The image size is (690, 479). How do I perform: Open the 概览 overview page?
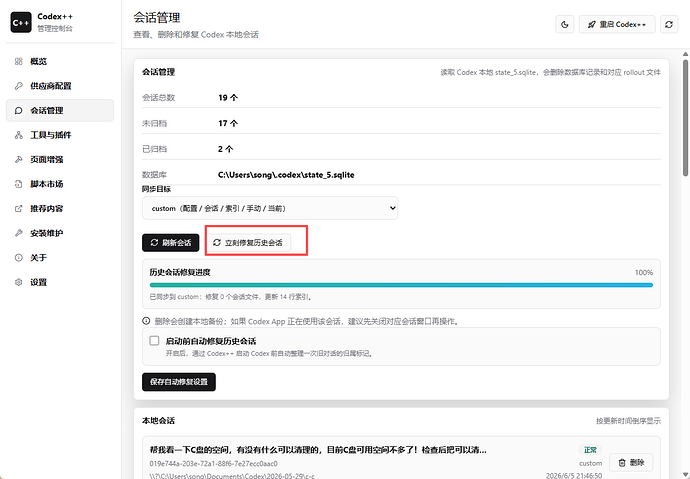coord(60,61)
